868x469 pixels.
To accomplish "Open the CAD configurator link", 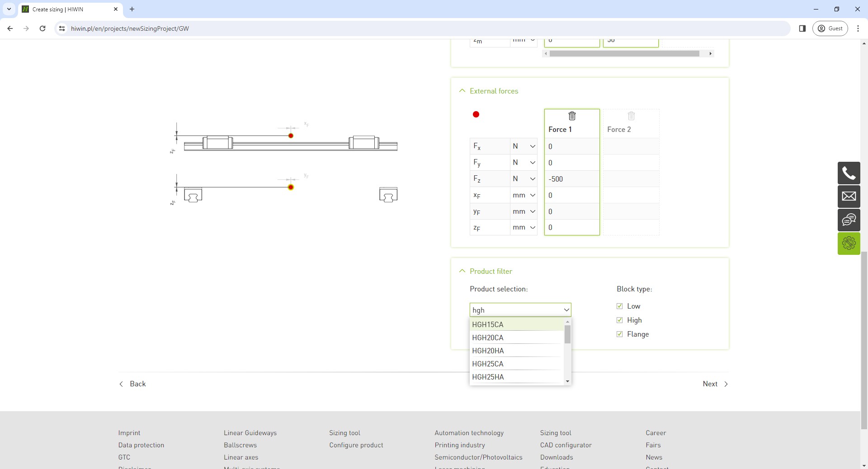I will coord(566,445).
